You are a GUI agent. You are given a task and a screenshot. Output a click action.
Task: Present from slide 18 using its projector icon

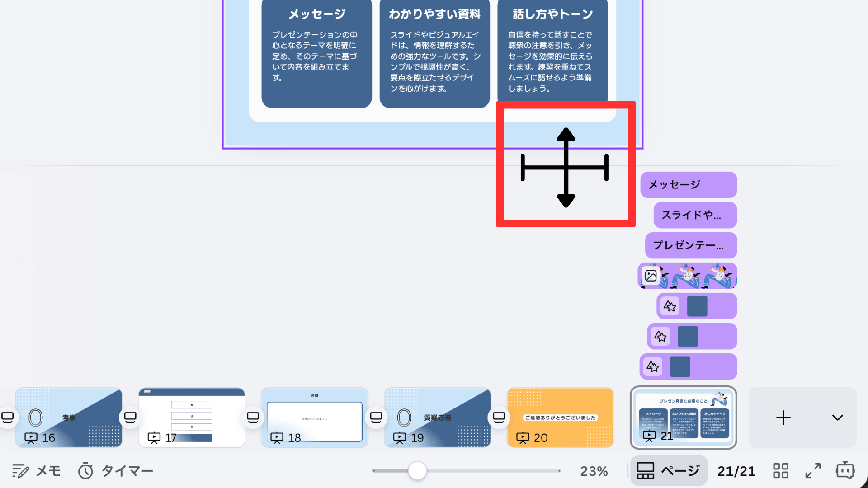tap(277, 437)
